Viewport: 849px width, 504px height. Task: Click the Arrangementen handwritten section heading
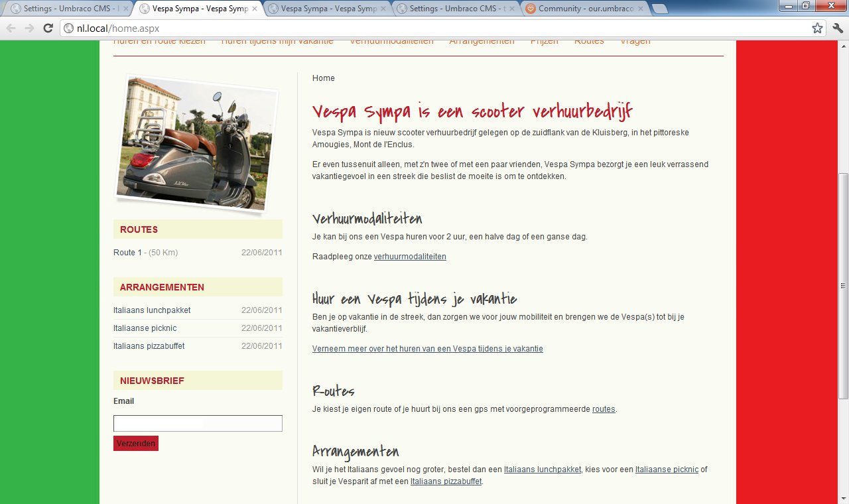[x=356, y=452]
